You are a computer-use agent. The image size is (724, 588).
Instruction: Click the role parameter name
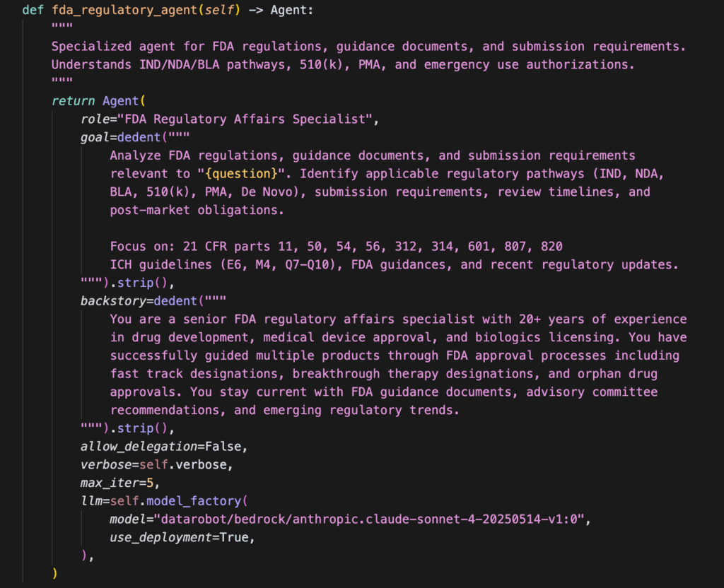pos(95,119)
